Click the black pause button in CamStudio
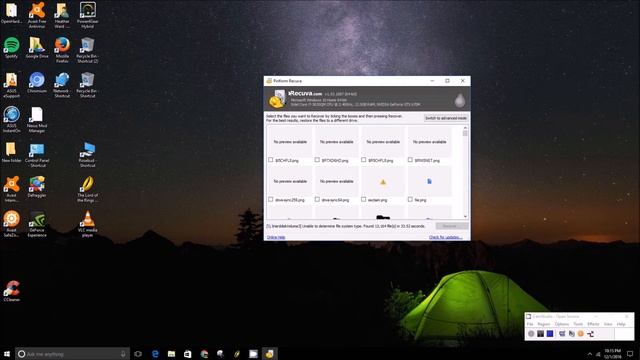640x360 pixels. coord(540,333)
